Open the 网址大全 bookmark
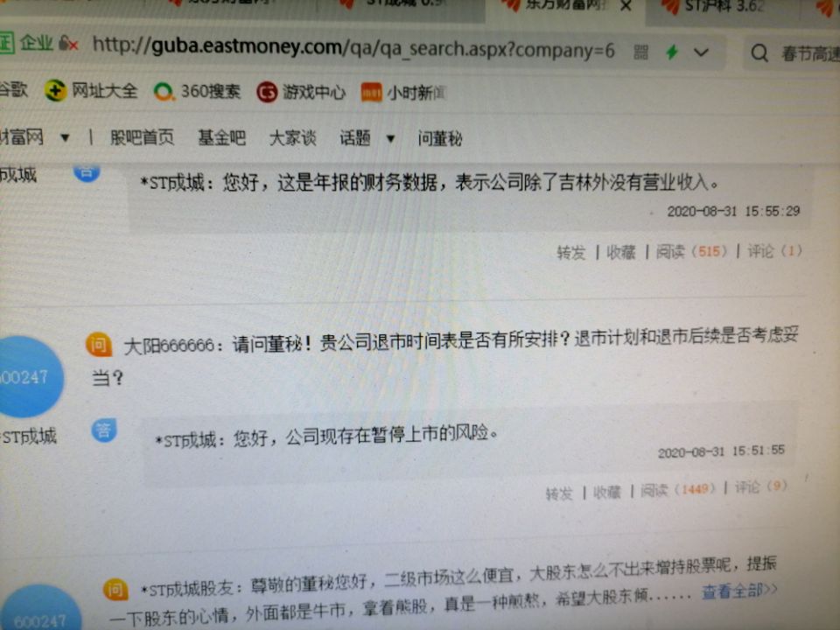Image resolution: width=840 pixels, height=630 pixels. tap(91, 90)
